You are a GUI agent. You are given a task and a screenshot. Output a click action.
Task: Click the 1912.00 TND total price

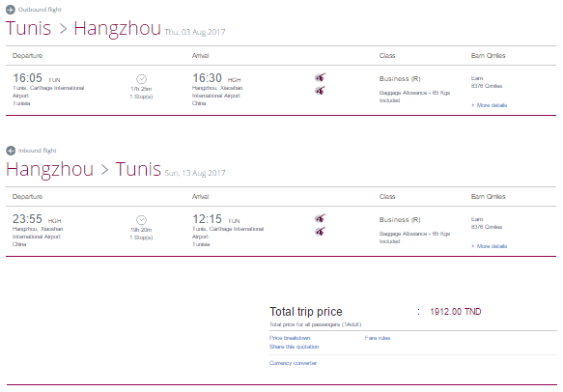click(456, 312)
